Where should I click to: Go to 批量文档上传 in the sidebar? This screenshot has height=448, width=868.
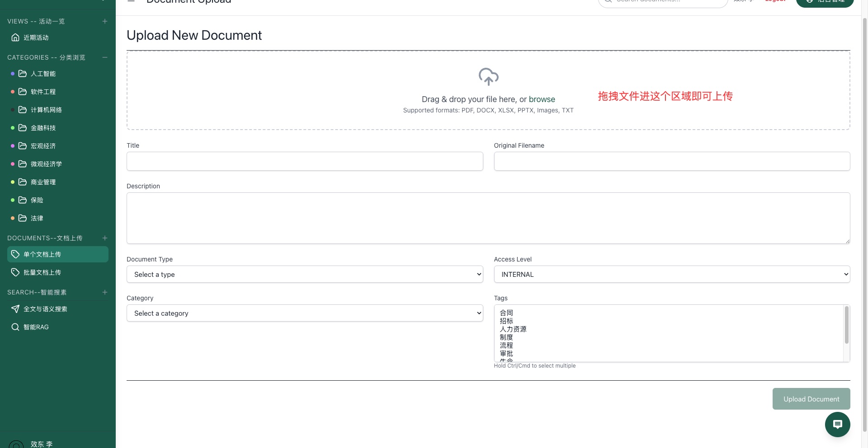coord(58,272)
